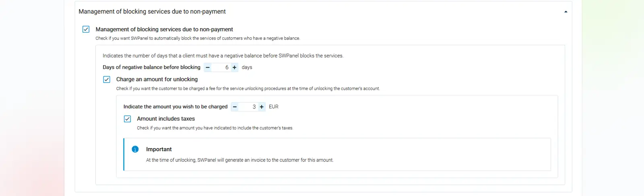Increase days of negative balance with plus
Screen dimensions: 644x196
(x=235, y=68)
